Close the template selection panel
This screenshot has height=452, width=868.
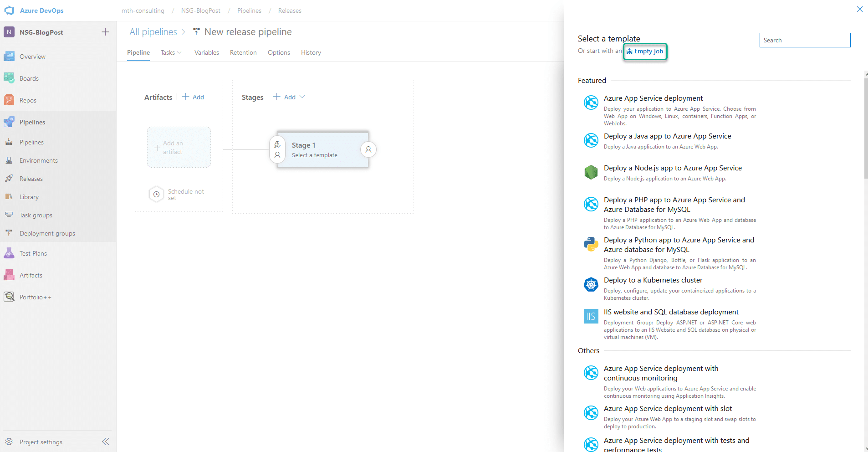coord(860,9)
